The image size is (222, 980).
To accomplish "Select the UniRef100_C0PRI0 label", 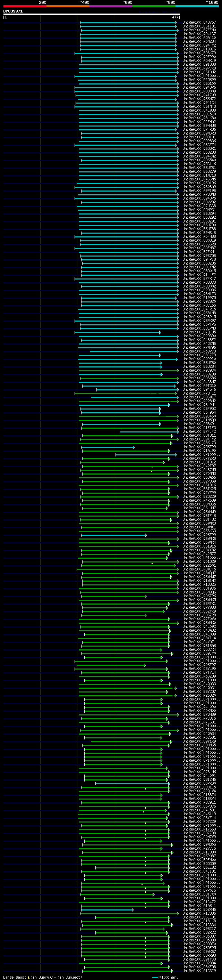I will 199,359.
